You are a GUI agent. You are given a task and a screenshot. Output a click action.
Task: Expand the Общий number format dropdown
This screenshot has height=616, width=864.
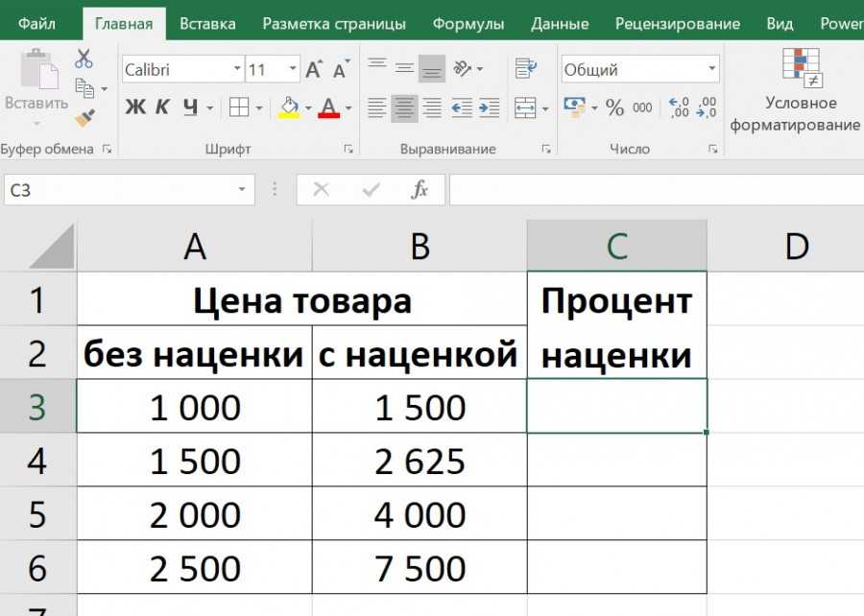(711, 70)
